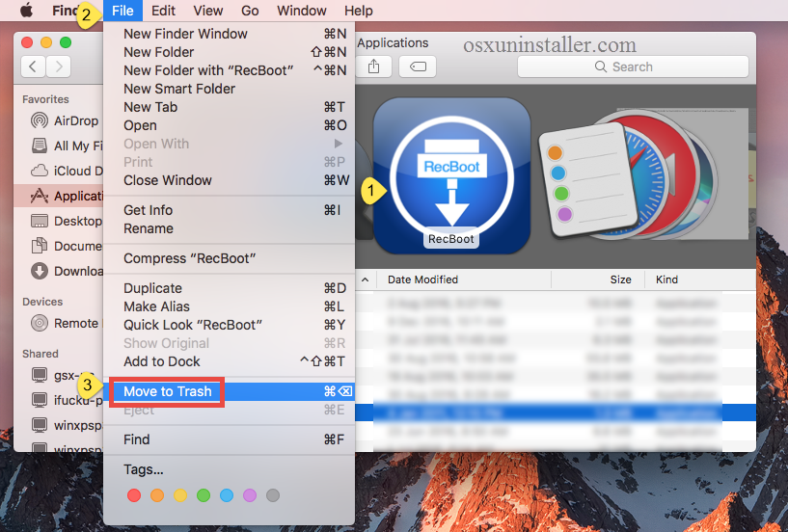Sort by Kind column header
Image resolution: width=788 pixels, height=532 pixels.
pos(700,279)
